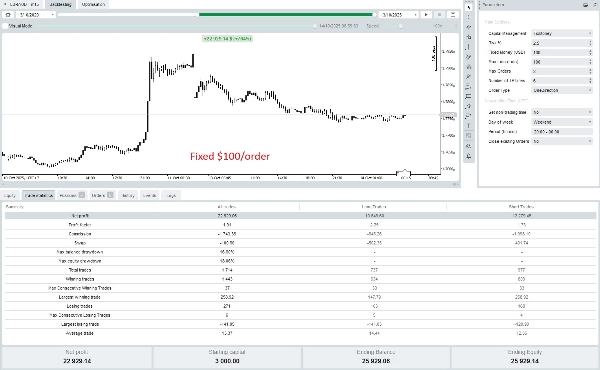Select the Swaps row

pos(300,243)
